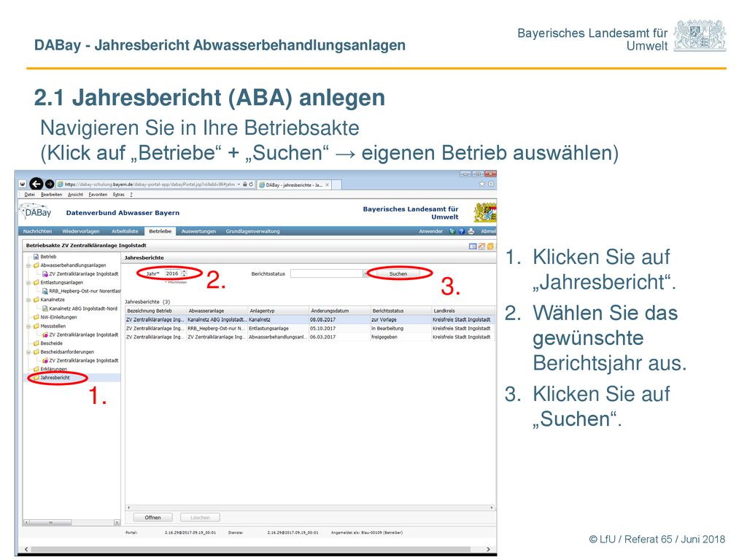Collapse the Bescheidsanforderungen tree node

click(x=28, y=352)
